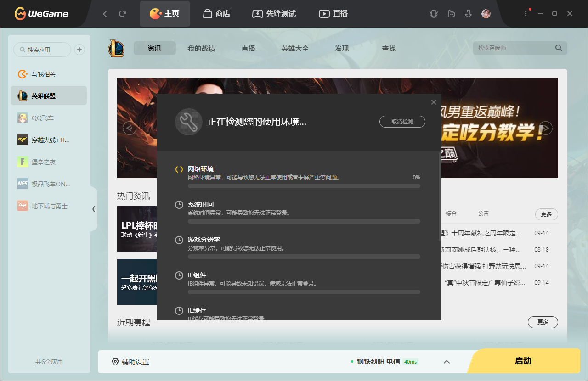Image resolution: width=588 pixels, height=381 pixels.
Task: Open the three-dot main menu
Action: (x=526, y=14)
